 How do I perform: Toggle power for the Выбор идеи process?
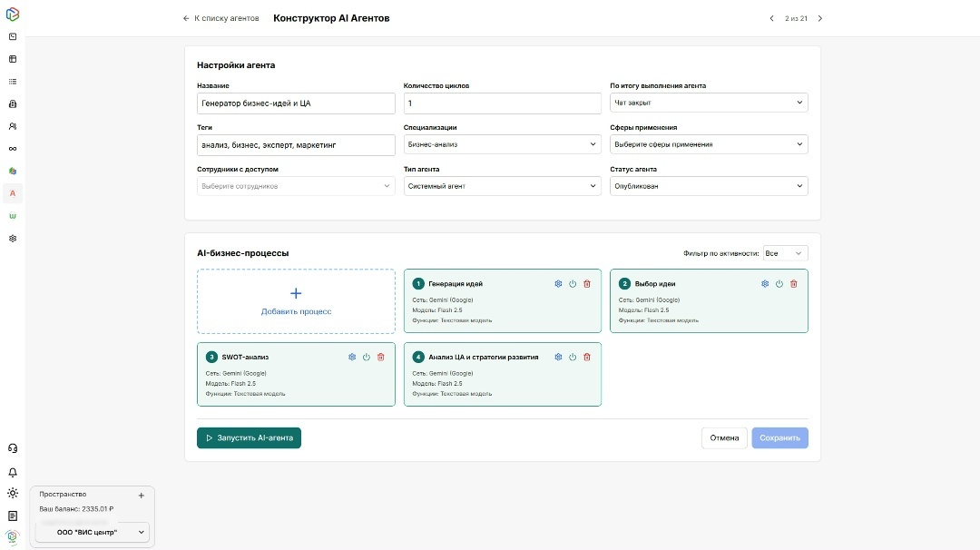779,284
